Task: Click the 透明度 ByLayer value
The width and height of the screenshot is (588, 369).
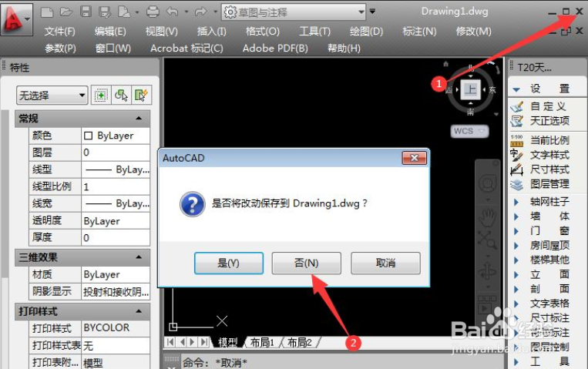Action: (x=116, y=220)
